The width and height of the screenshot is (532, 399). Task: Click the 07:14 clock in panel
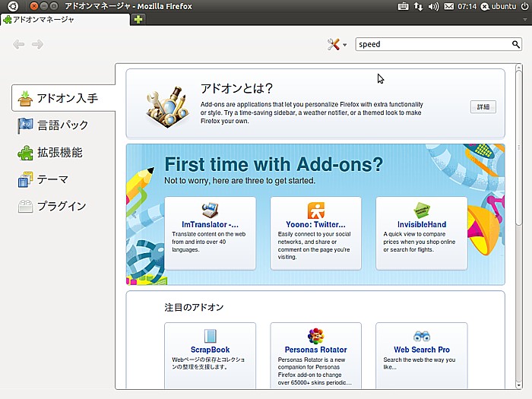click(467, 6)
